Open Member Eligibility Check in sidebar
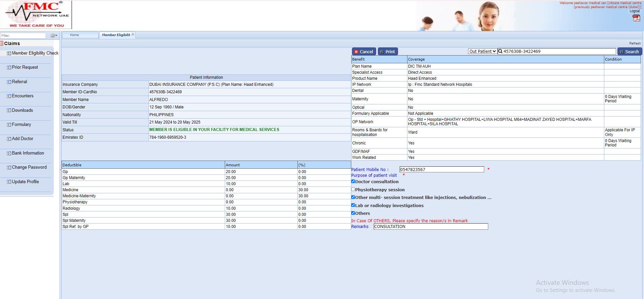644x299 pixels. [x=35, y=53]
